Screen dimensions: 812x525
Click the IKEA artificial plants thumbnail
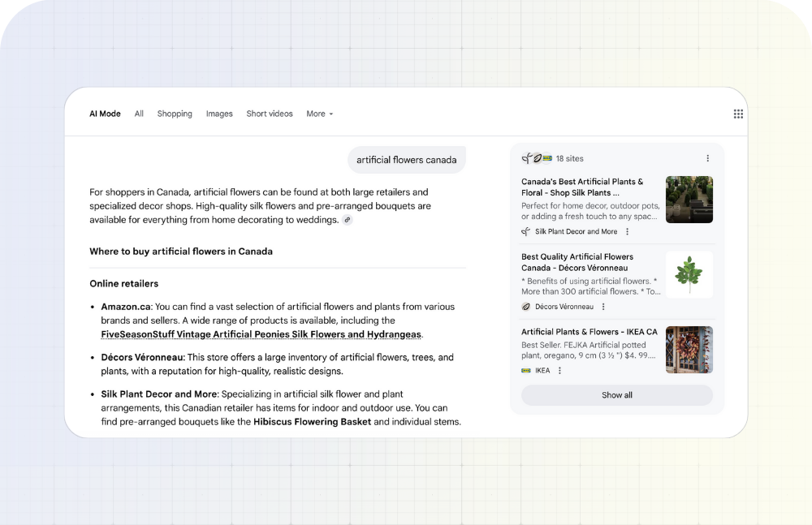[689, 350]
